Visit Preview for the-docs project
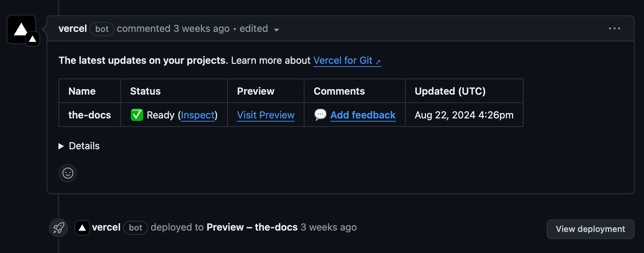This screenshot has height=253, width=644. tap(266, 115)
